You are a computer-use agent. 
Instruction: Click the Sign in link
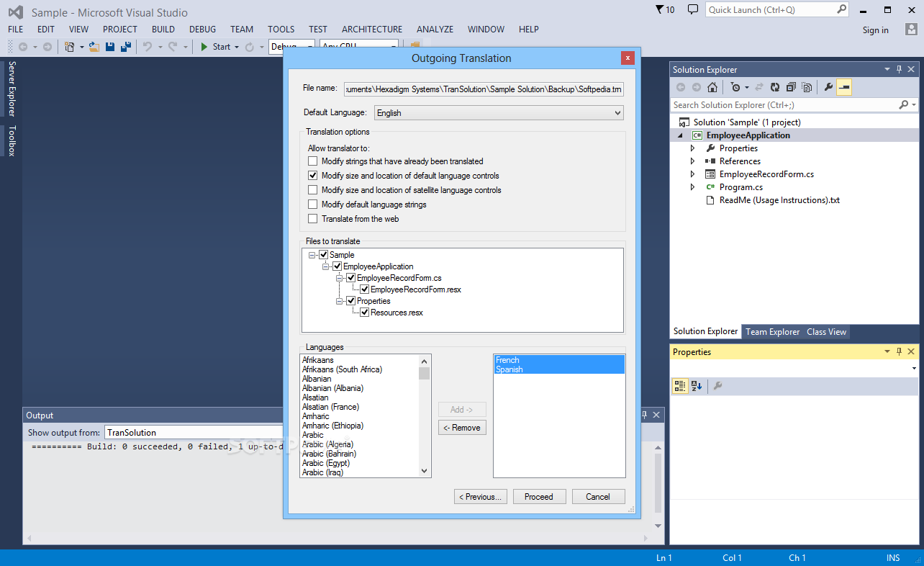coord(876,30)
